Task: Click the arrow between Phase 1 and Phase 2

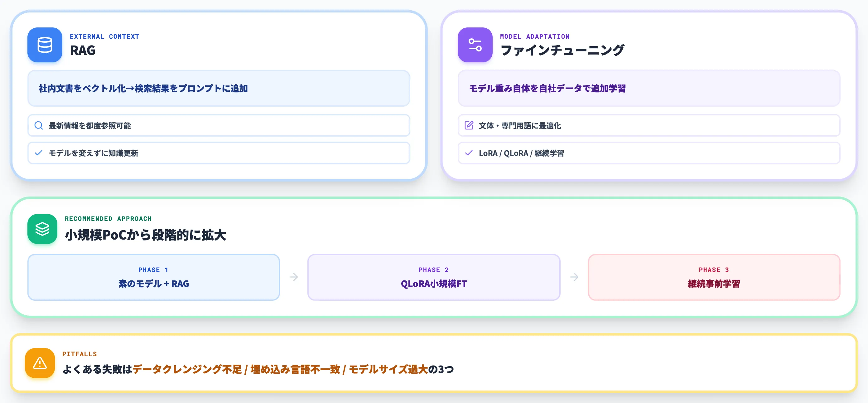Action: coord(294,277)
